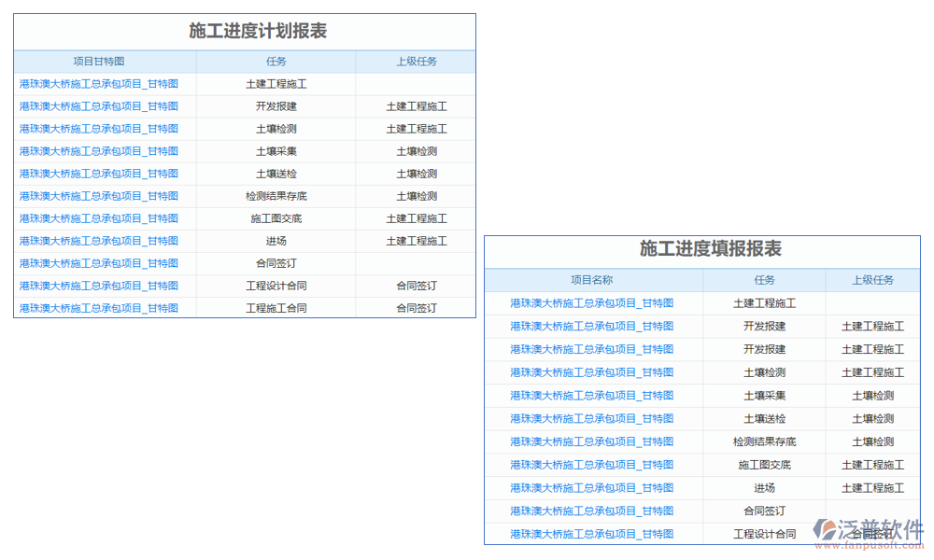Image resolution: width=934 pixels, height=560 pixels.
Task: Open project link for 开发报建 in 计划报表
Action: 99,106
